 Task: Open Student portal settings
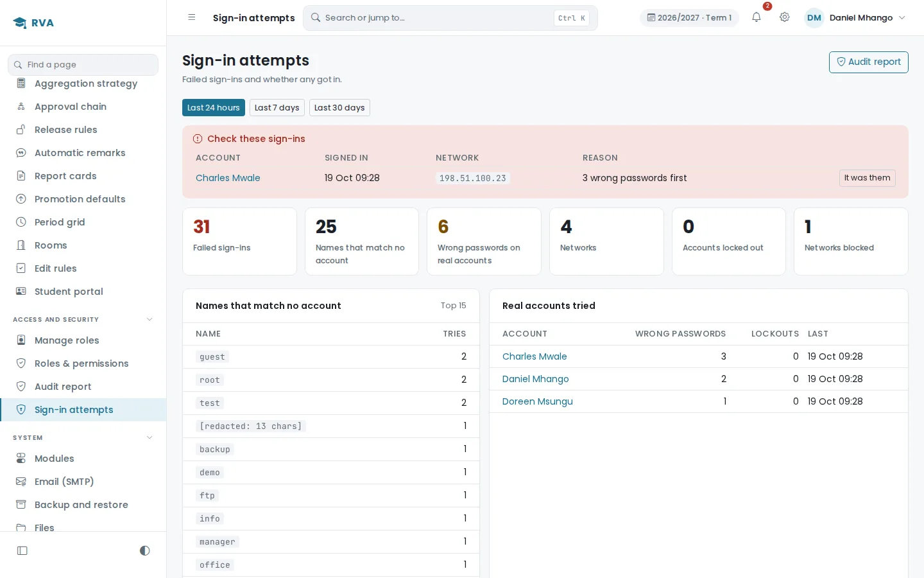(83, 292)
